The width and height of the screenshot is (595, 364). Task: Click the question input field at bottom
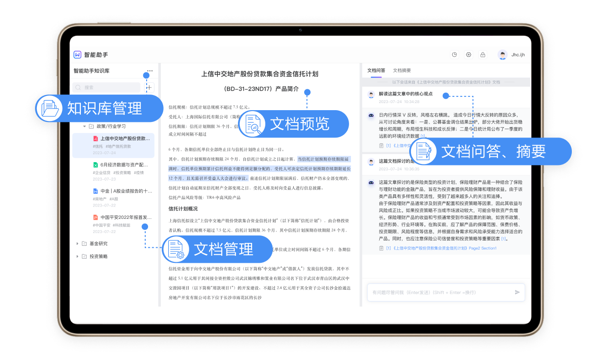(x=439, y=293)
